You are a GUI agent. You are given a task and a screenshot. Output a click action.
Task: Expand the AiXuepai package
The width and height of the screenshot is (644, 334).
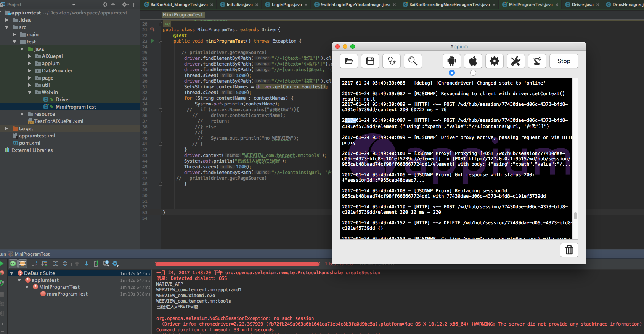tap(30, 56)
